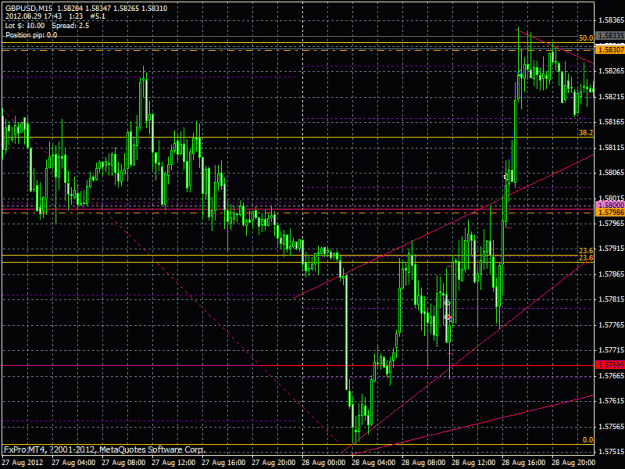The image size is (625, 469).
Task: Click the orange 1.58307 price tag
Action: coord(610,50)
